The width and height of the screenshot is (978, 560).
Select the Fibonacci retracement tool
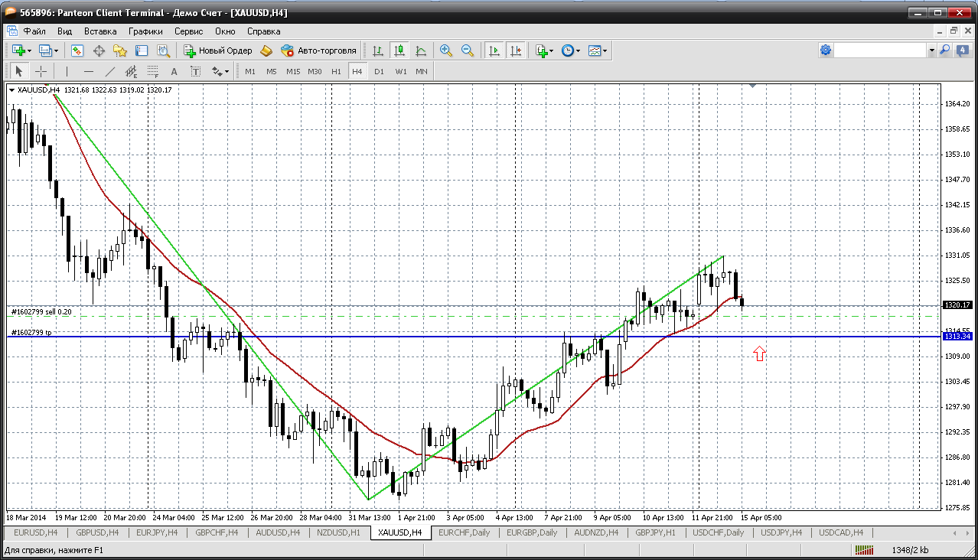[x=153, y=71]
